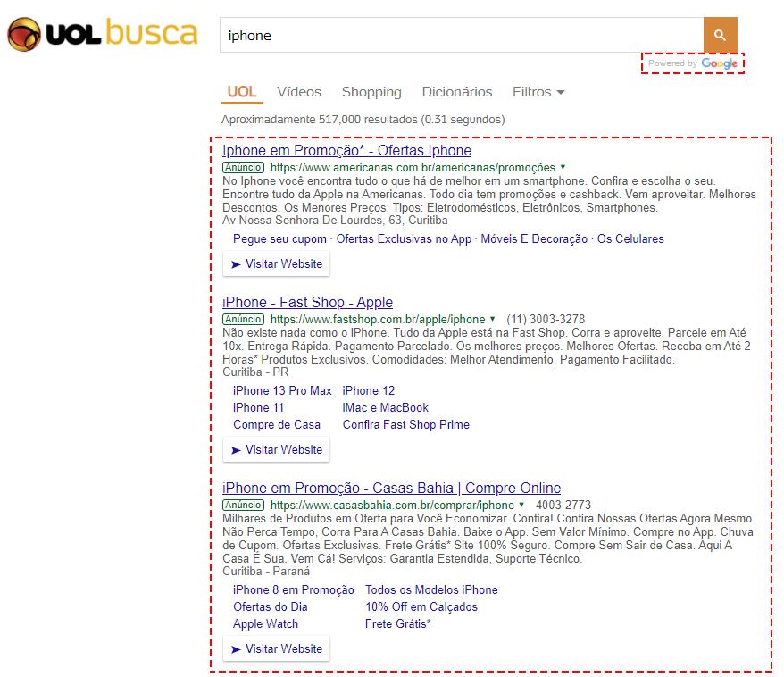Open 10% Off em Calçados sitelink
The height and width of the screenshot is (677, 784).
[421, 607]
